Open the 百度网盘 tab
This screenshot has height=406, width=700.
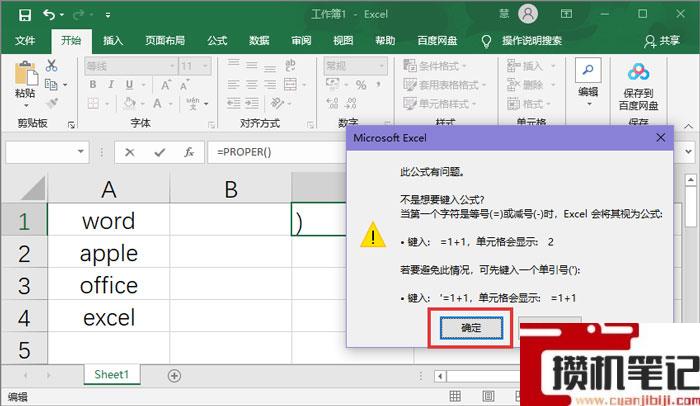coord(437,41)
